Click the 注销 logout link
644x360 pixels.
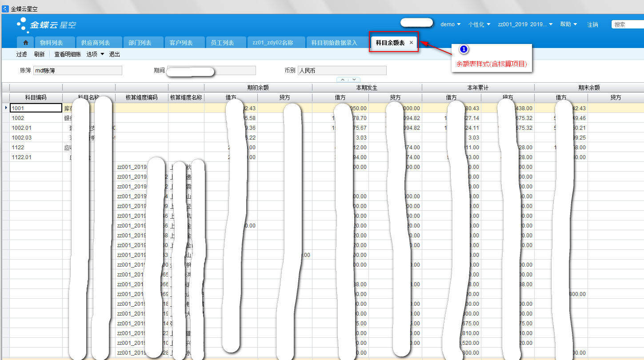tap(592, 24)
